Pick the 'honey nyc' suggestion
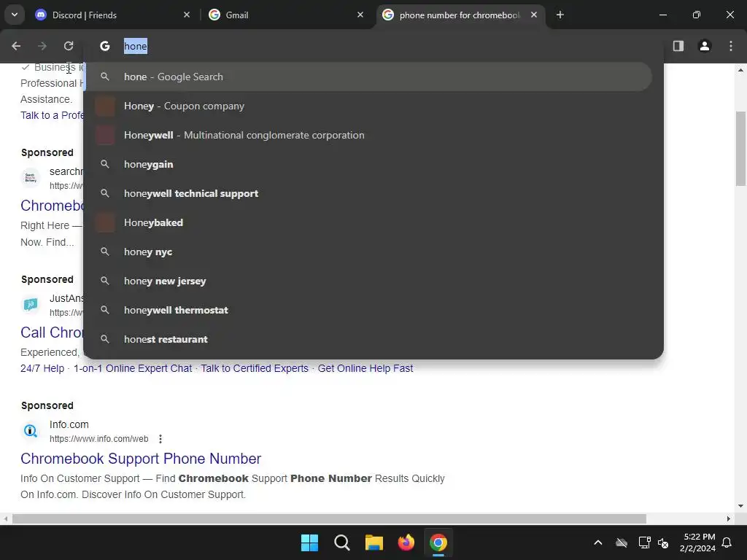 (x=368, y=252)
